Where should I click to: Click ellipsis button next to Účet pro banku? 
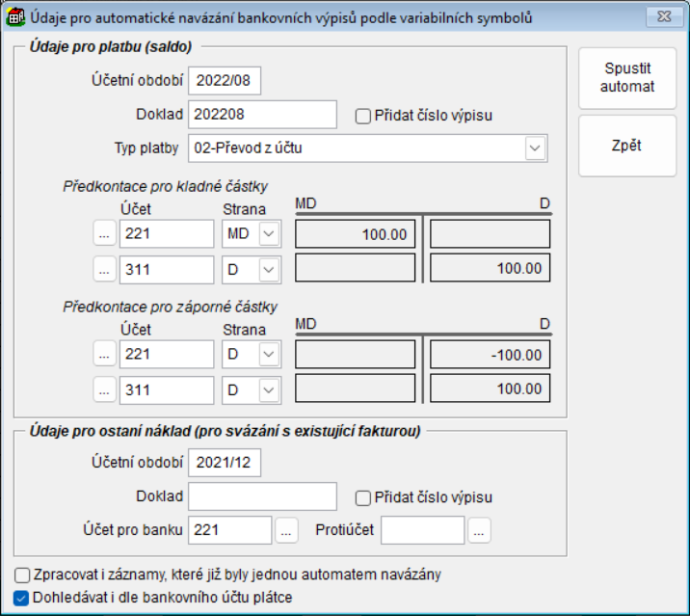287,529
